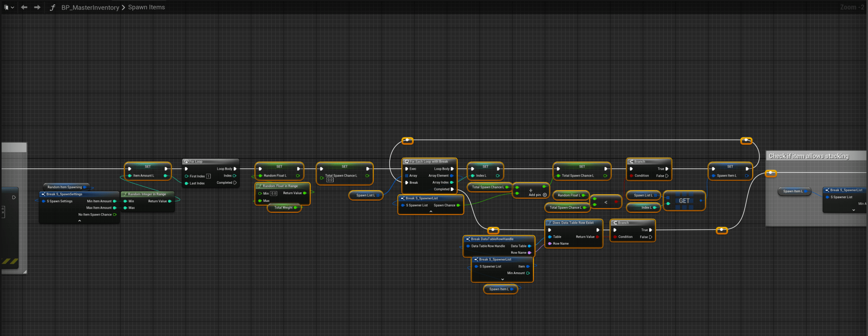Select the 'Check if item allows stacking' comment header

click(x=809, y=156)
